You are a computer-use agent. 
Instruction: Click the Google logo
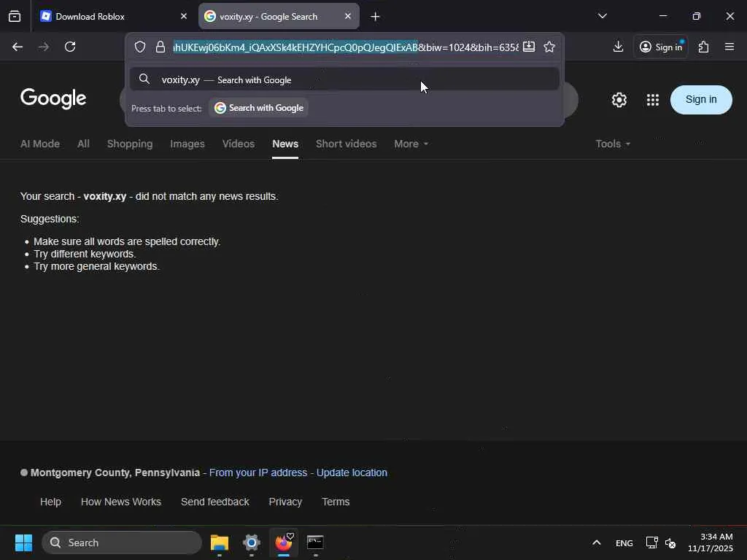pos(53,98)
